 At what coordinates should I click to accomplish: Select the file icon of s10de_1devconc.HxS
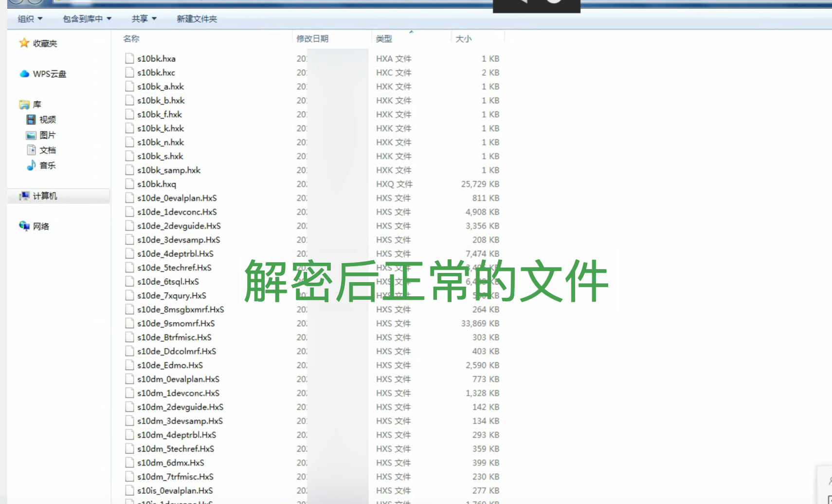pos(129,212)
